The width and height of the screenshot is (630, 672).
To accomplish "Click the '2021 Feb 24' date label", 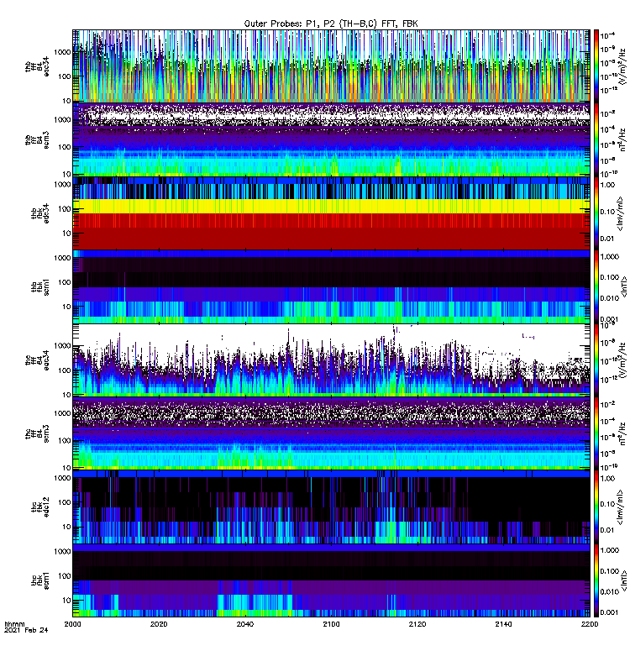I will click(x=26, y=630).
